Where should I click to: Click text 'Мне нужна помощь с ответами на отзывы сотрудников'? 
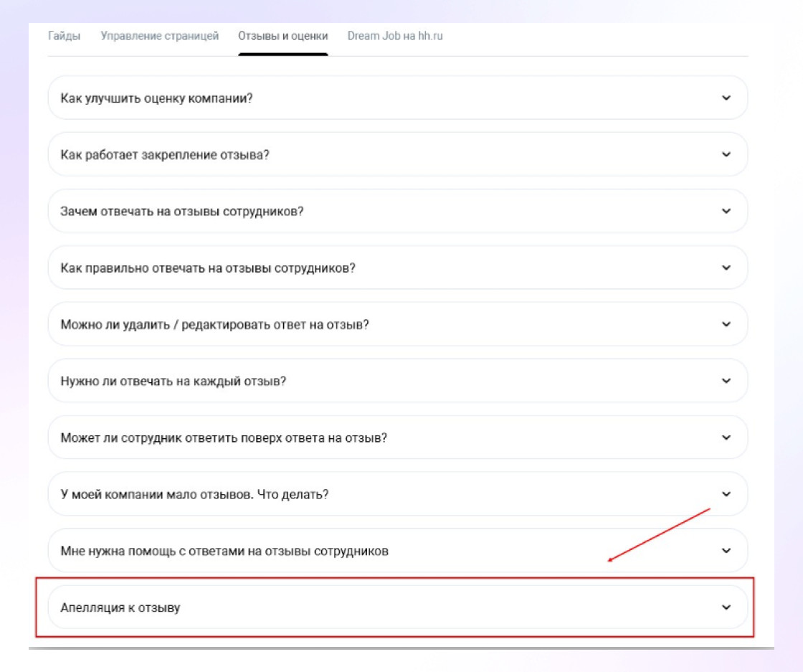coord(224,551)
